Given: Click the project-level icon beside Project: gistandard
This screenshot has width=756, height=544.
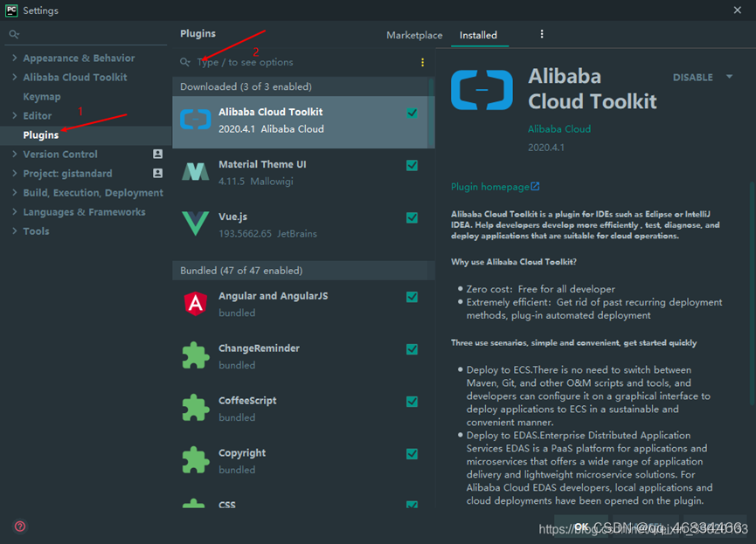Looking at the screenshot, I should (x=157, y=173).
